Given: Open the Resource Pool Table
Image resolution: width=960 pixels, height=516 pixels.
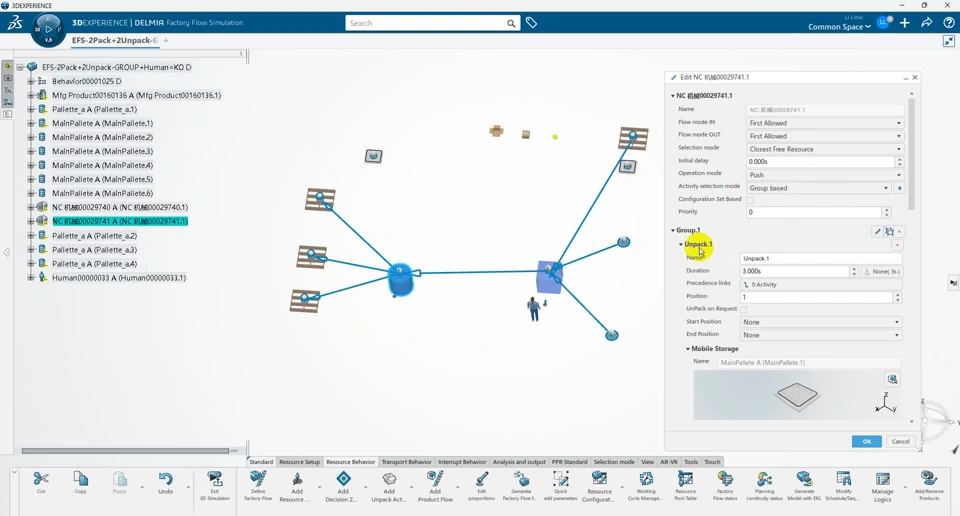Looking at the screenshot, I should pos(685,479).
